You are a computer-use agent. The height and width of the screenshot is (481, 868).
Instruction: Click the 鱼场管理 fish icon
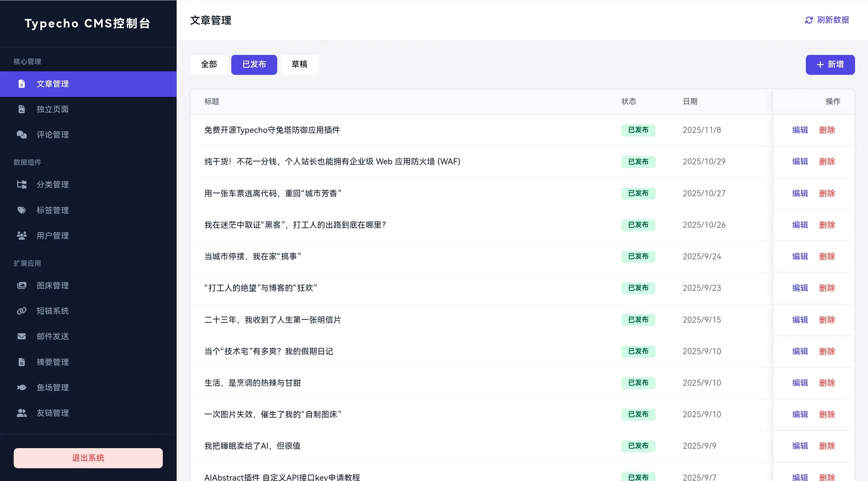(22, 387)
